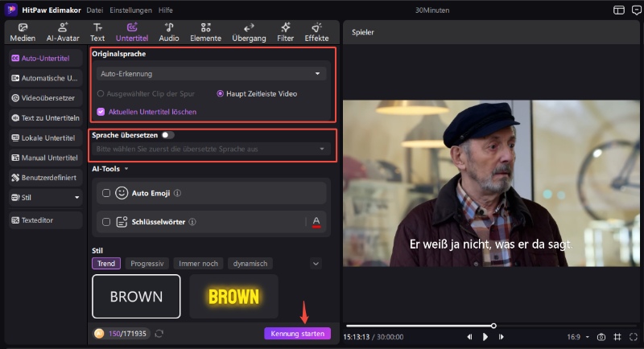Screen dimensions: 644x349
Task: Select Haupt Zeitleiste Video radio button
Action: click(221, 93)
